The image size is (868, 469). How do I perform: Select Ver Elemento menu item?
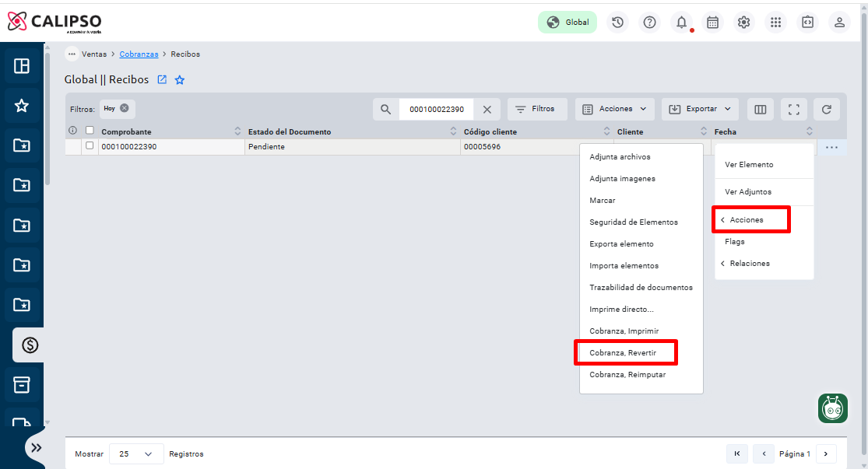click(764, 164)
